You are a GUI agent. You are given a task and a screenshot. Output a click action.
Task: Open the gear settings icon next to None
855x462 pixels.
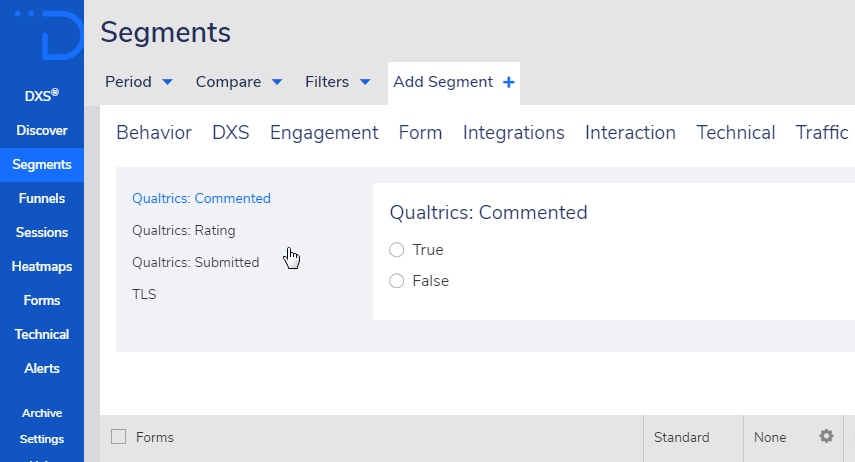(x=827, y=436)
